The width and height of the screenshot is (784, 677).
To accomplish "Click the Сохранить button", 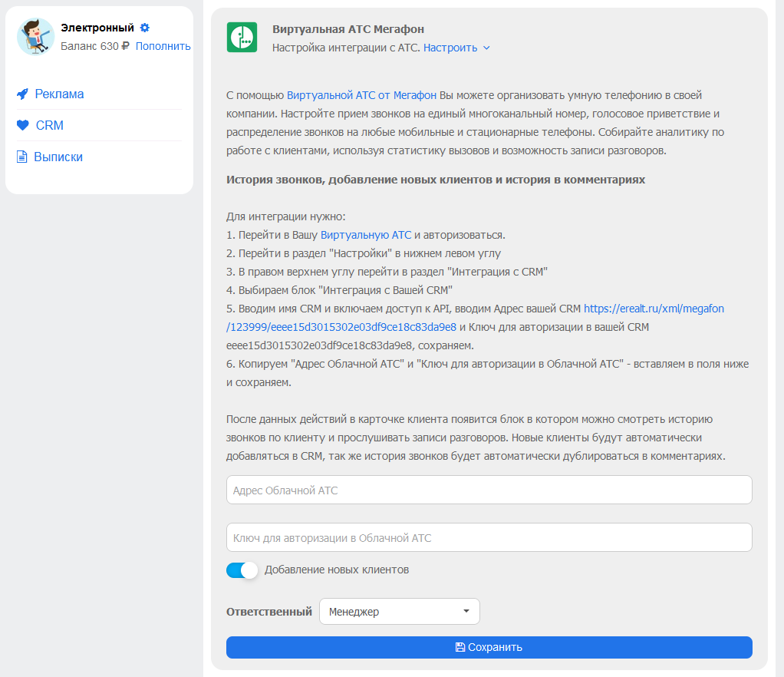I will pyautogui.click(x=489, y=648).
